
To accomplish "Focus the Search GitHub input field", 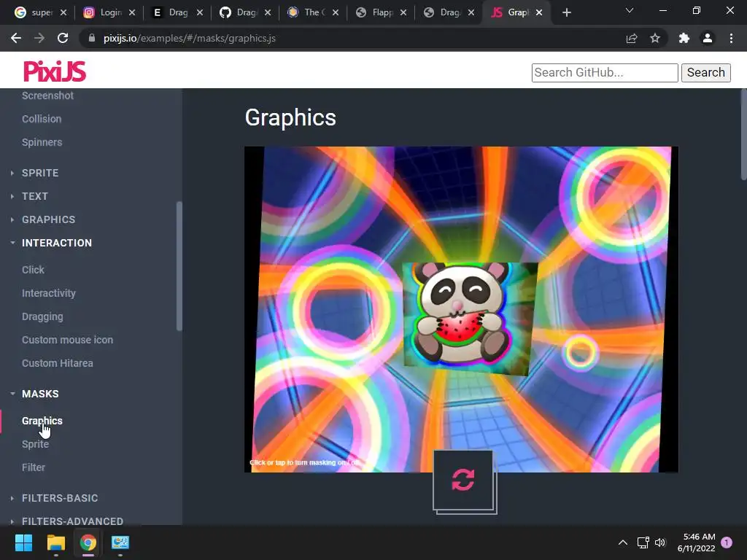I will pos(605,72).
